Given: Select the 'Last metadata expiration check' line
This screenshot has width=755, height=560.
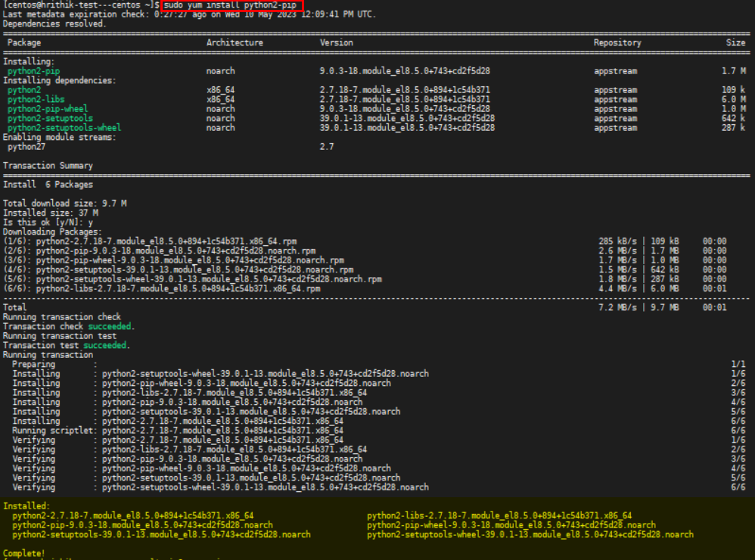Looking at the screenshot, I should [189, 14].
